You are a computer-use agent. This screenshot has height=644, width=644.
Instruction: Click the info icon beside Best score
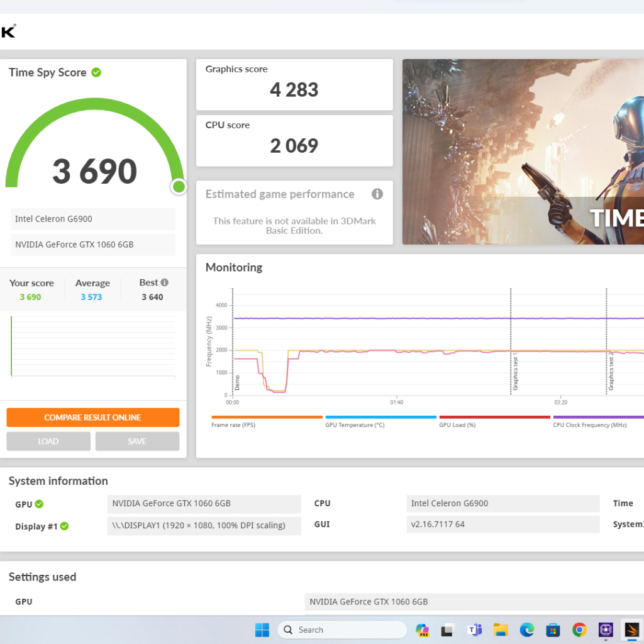(x=165, y=283)
